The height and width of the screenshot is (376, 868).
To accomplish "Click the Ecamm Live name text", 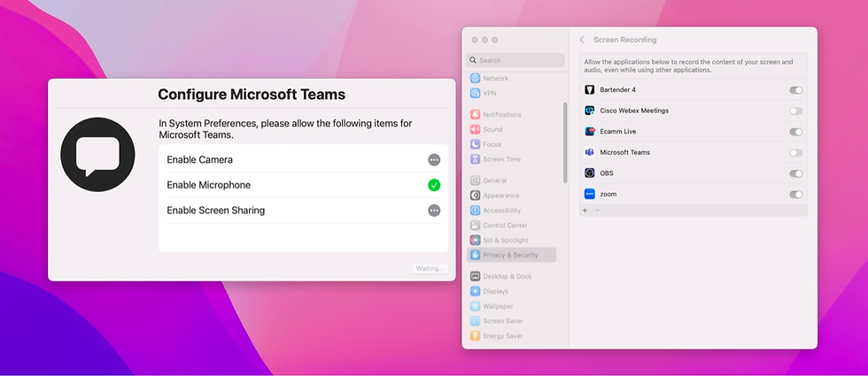I will pos(618,132).
